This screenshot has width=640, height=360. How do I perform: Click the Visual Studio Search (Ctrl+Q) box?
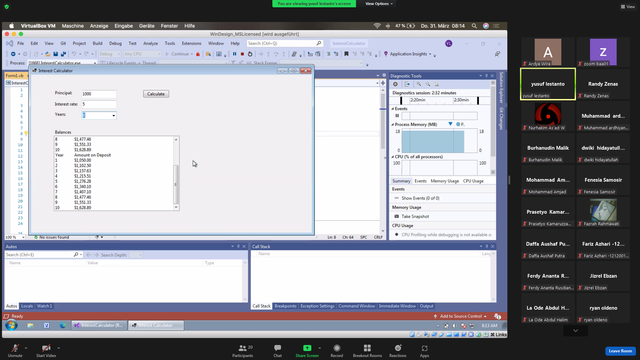coord(284,43)
